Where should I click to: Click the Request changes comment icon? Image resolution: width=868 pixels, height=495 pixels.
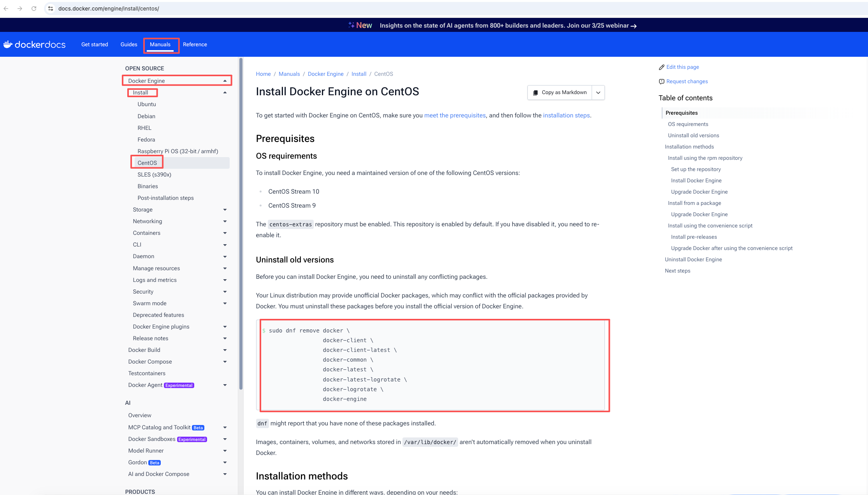coord(661,82)
